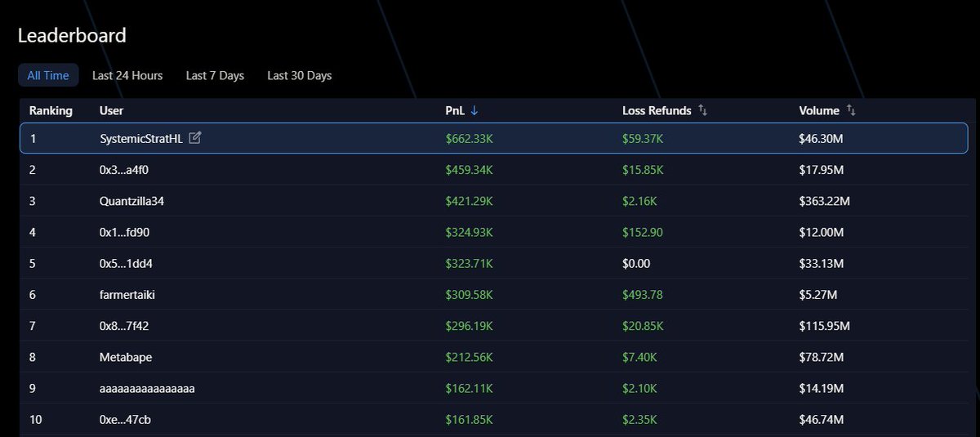980x437 pixels.
Task: Click PnL value $421.29K
Action: pyautogui.click(x=470, y=201)
